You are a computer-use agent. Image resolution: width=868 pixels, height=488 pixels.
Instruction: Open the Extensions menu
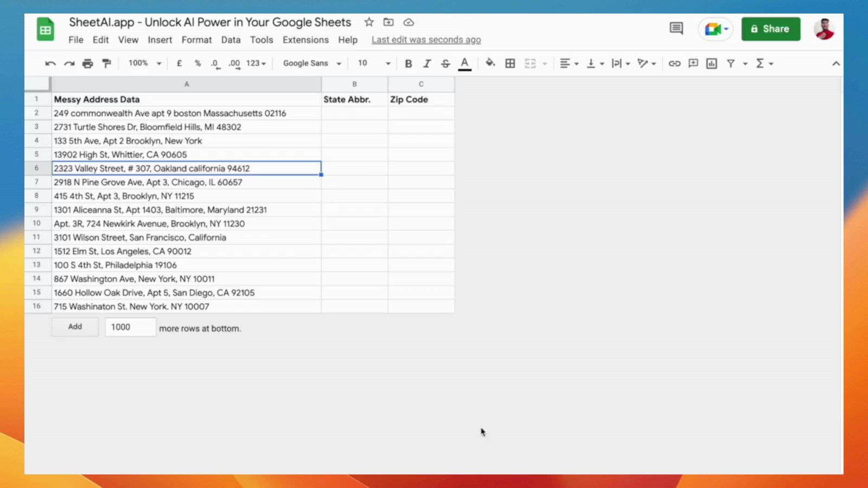[305, 40]
